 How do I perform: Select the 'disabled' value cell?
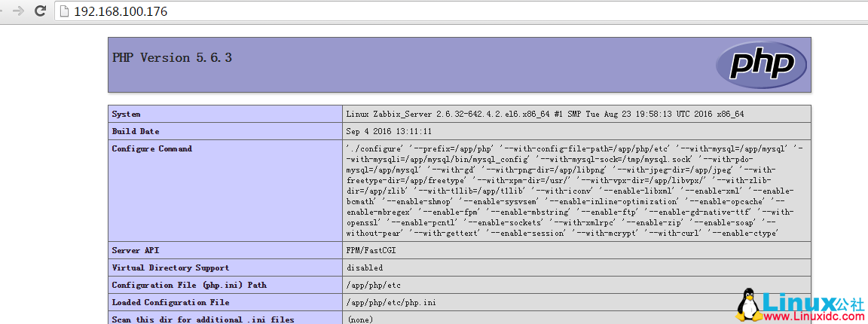(x=577, y=267)
